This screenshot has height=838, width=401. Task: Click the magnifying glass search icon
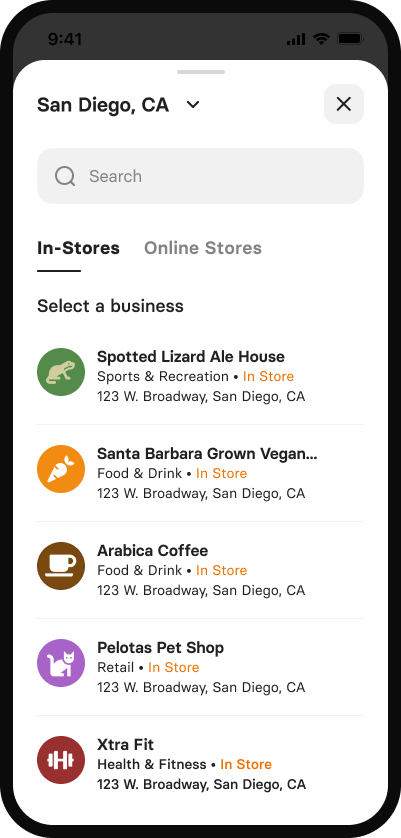pyautogui.click(x=65, y=176)
